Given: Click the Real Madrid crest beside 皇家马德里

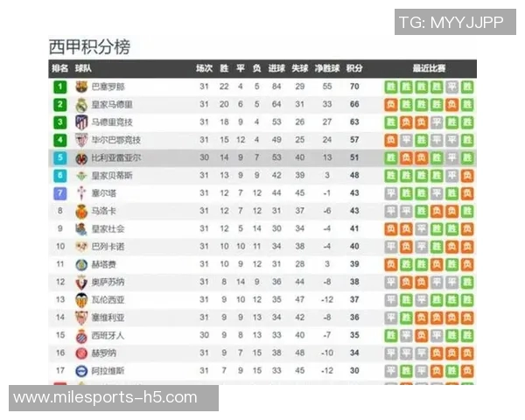Looking at the screenshot, I should point(81,104).
